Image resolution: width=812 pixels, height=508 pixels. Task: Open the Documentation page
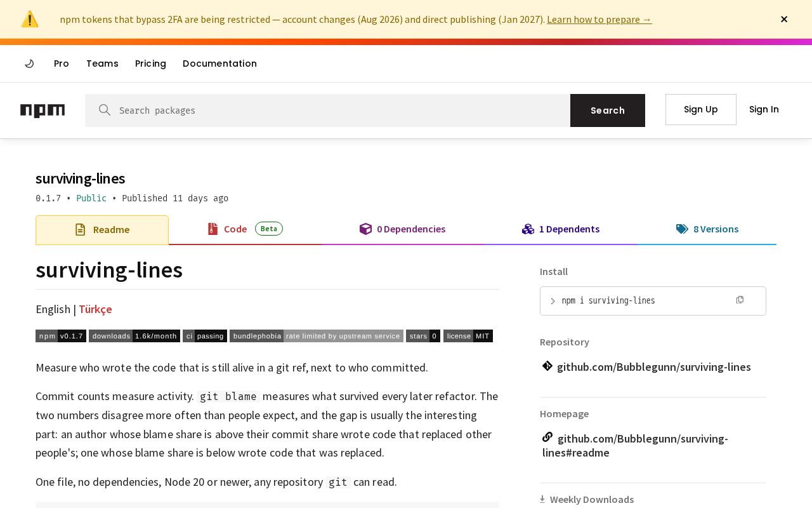point(219,63)
